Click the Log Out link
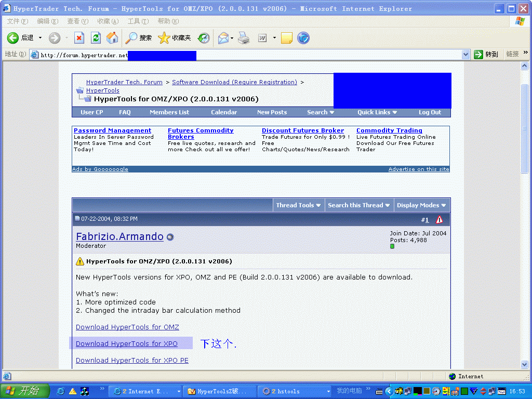This screenshot has width=532, height=399. pyautogui.click(x=430, y=112)
